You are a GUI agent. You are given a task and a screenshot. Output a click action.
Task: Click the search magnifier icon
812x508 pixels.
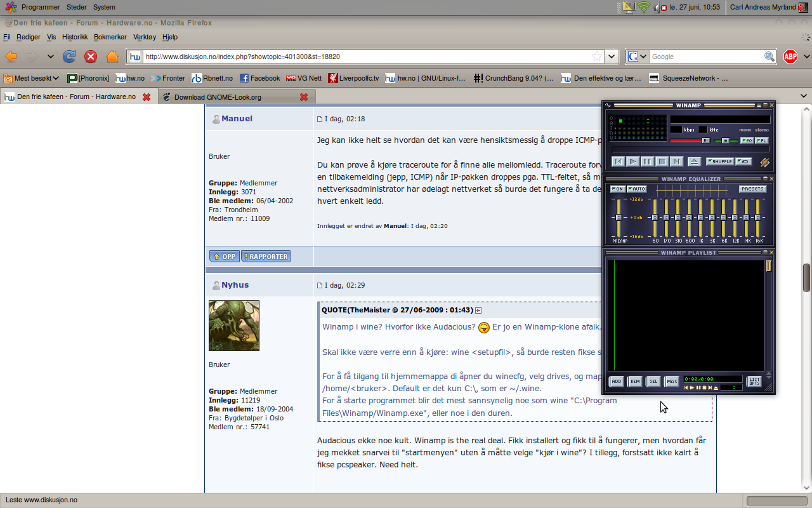click(x=769, y=57)
